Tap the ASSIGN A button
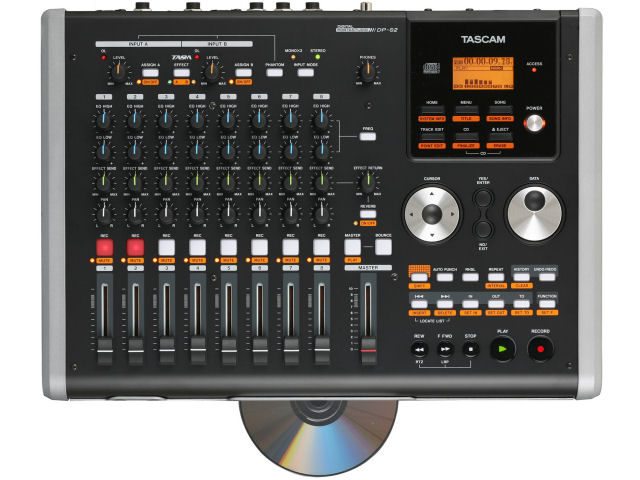 [x=150, y=73]
